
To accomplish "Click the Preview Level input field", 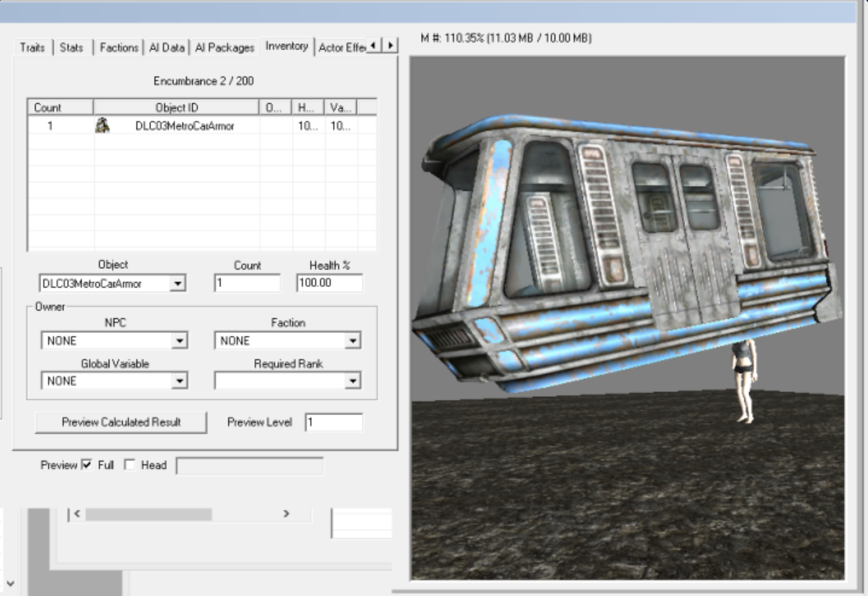I will 333,422.
